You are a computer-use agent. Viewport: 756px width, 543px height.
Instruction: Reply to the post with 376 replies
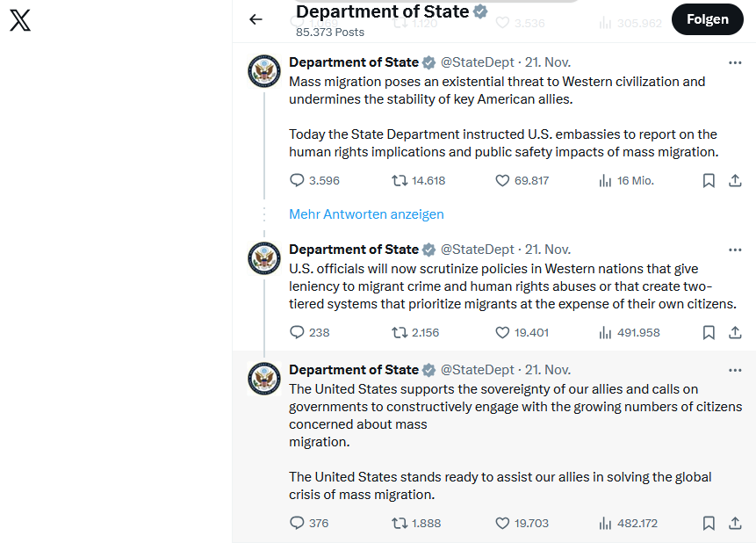click(297, 524)
